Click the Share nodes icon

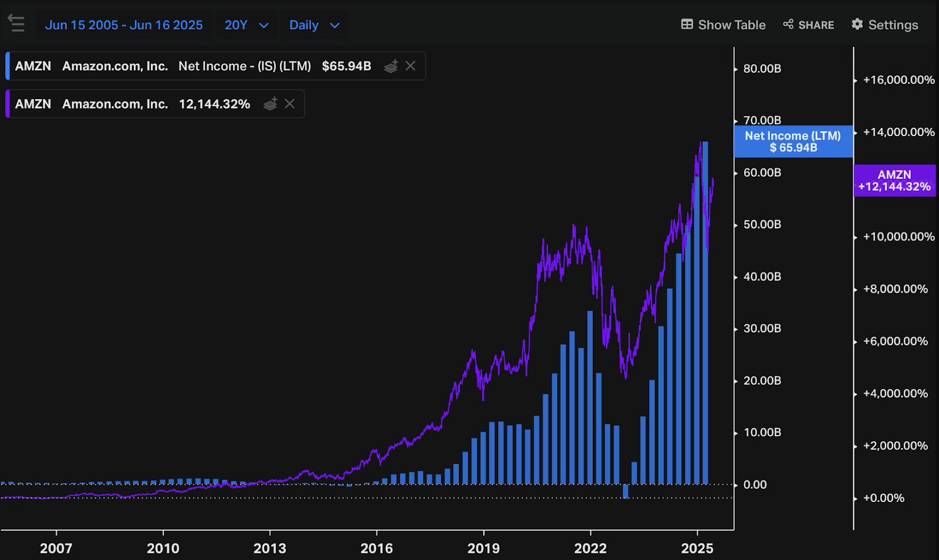788,24
